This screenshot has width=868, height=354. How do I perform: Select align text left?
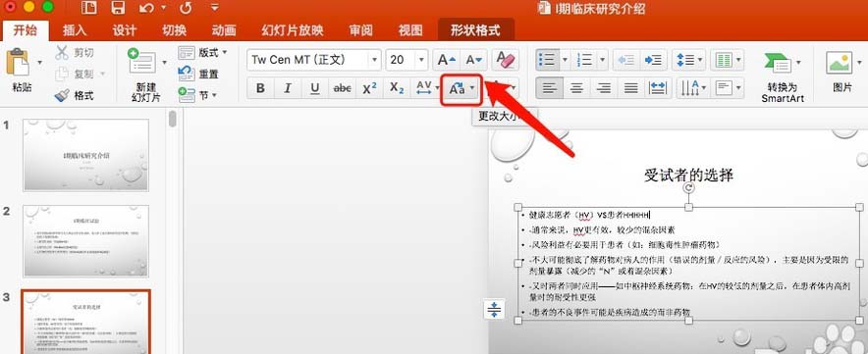549,88
